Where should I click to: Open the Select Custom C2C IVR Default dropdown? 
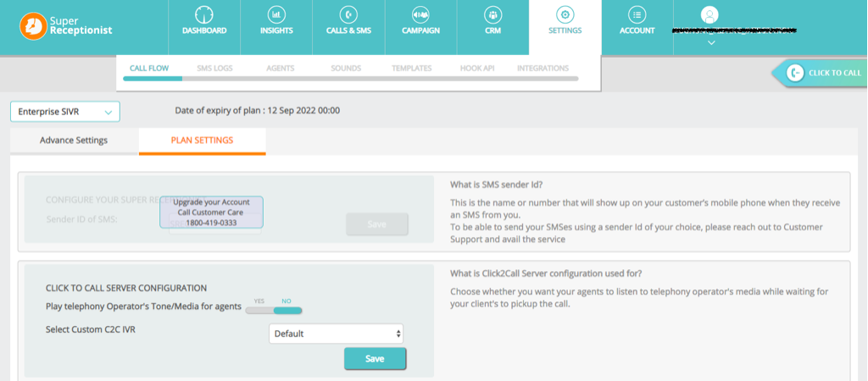[336, 334]
